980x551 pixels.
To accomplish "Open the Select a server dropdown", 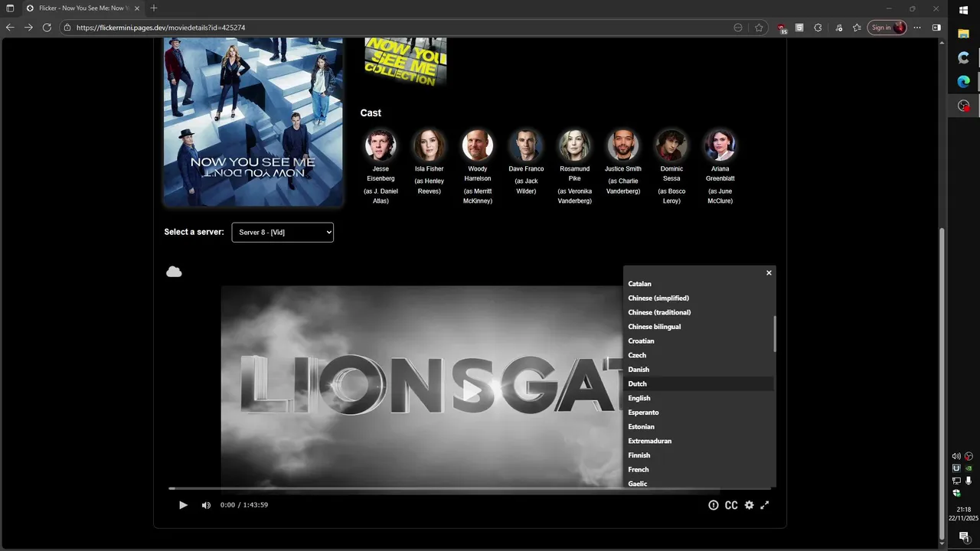I will pos(283,232).
